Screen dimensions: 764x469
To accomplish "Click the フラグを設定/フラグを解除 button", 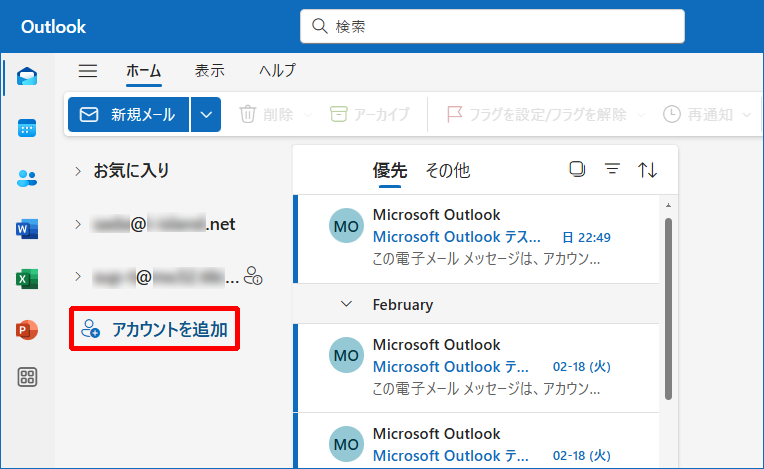I will tap(536, 115).
